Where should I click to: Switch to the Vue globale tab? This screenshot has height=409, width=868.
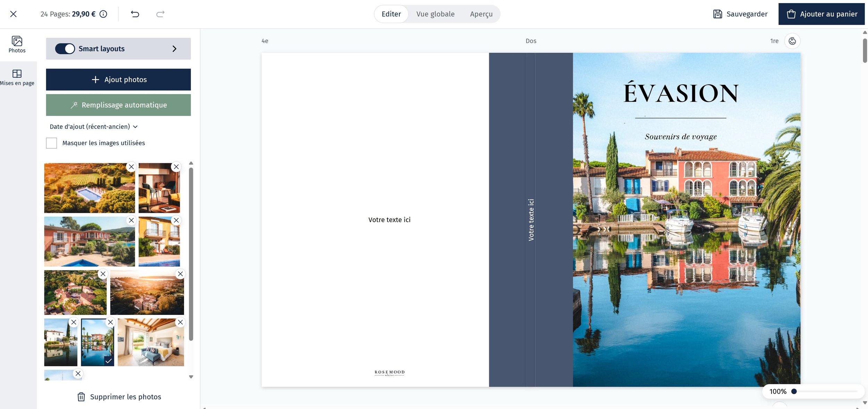pyautogui.click(x=435, y=14)
